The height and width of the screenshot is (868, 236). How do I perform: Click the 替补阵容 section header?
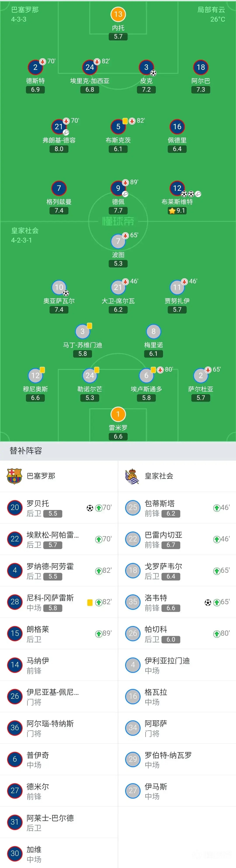[x=26, y=451]
